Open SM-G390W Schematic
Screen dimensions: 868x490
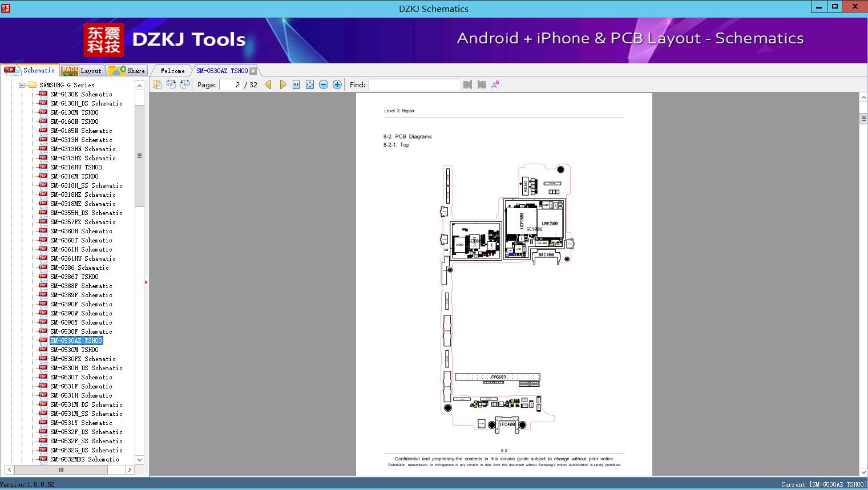[81, 313]
